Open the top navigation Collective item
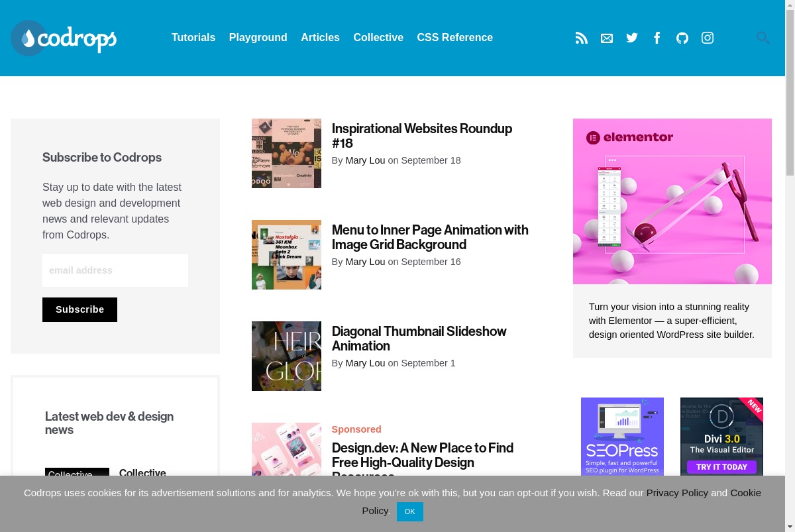Image resolution: width=795 pixels, height=532 pixels. [378, 38]
